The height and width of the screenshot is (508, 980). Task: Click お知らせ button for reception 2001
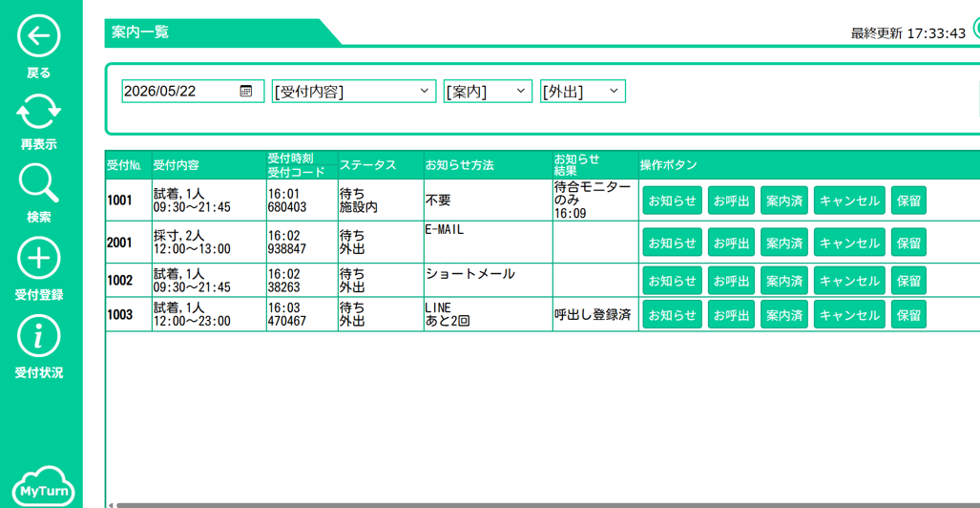[672, 243]
